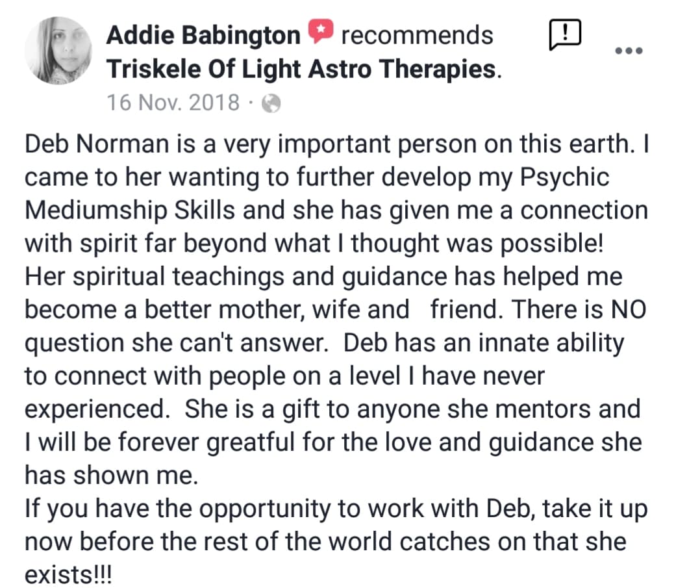Open the three-dot more options menu
Image resolution: width=700 pixels, height=588 pixels.
(629, 51)
